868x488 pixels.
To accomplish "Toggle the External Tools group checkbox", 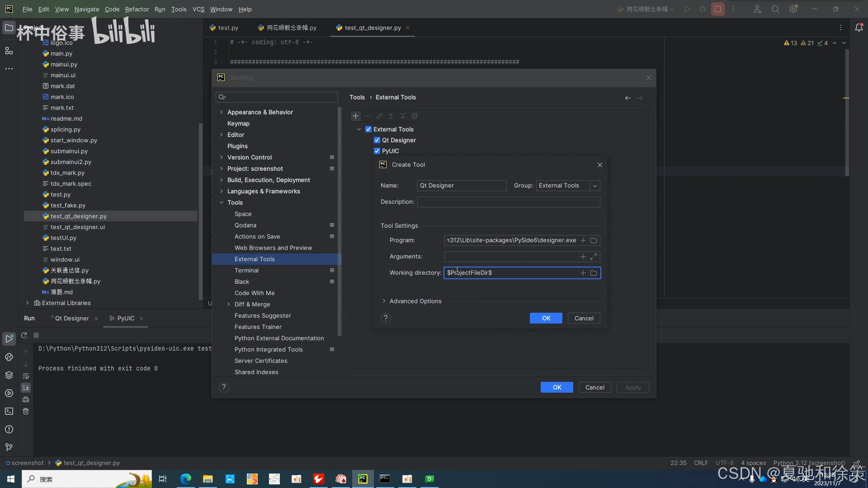I will click(x=368, y=129).
